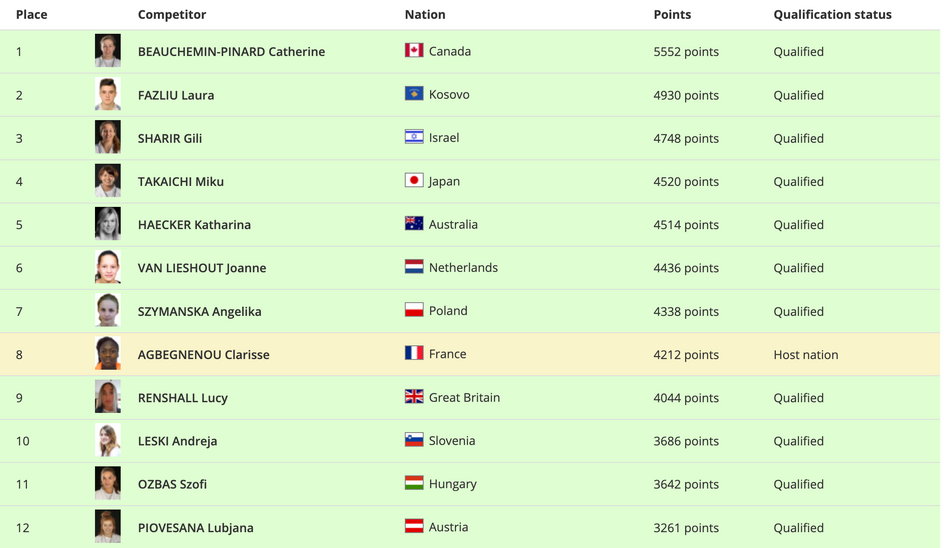Click the Israel flag icon
Image resolution: width=944 pixels, height=548 pixels.
pos(414,137)
